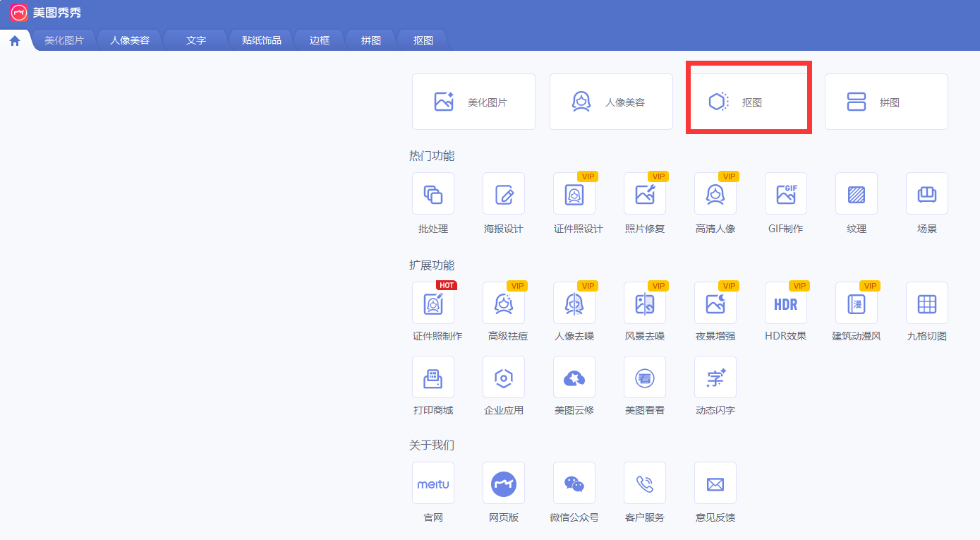Launch 海报设计 poster design

pos(503,194)
